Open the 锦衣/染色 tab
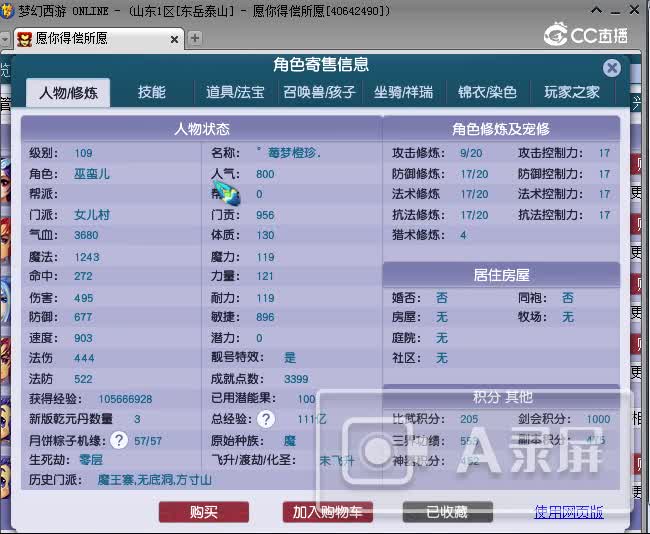Screen dimensions: 650x534 (488, 92)
